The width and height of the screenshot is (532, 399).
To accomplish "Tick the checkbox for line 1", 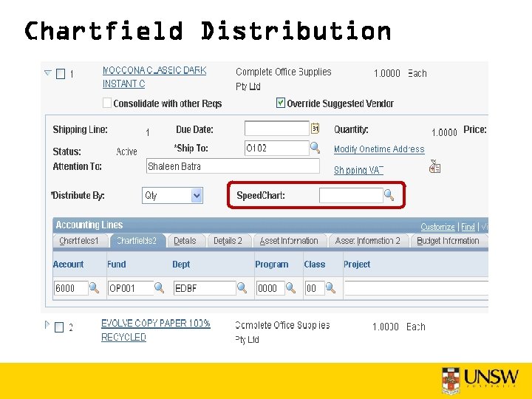I will click(x=61, y=74).
